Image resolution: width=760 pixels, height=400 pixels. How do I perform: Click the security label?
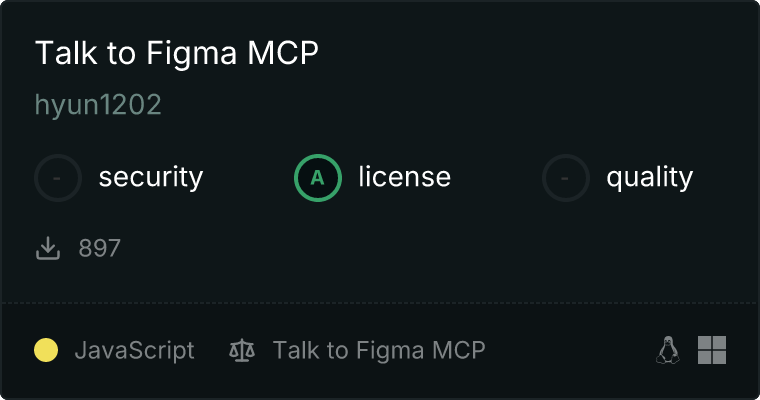click(151, 178)
